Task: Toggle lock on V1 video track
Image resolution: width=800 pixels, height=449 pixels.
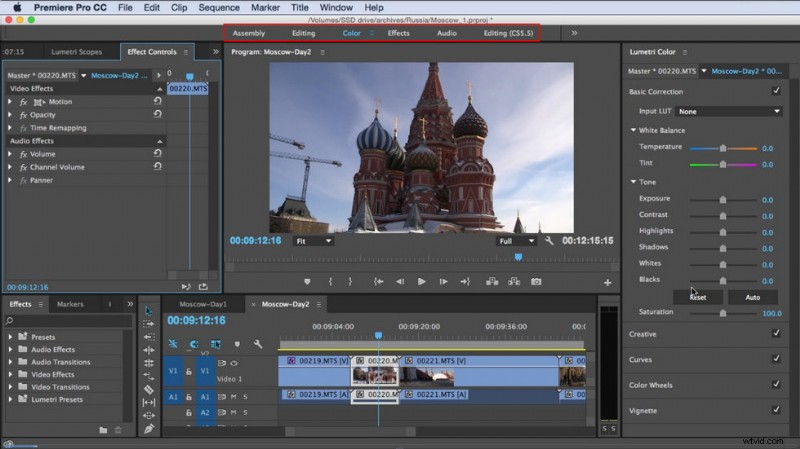Action: coord(189,371)
